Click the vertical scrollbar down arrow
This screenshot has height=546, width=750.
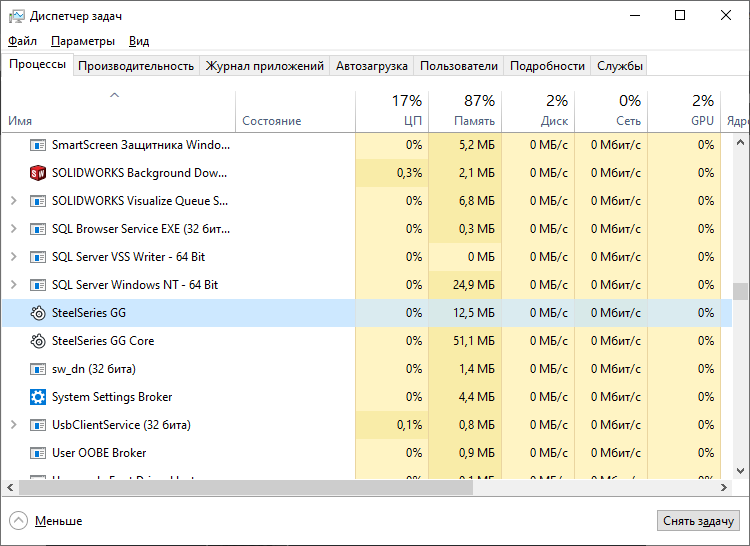pos(740,470)
